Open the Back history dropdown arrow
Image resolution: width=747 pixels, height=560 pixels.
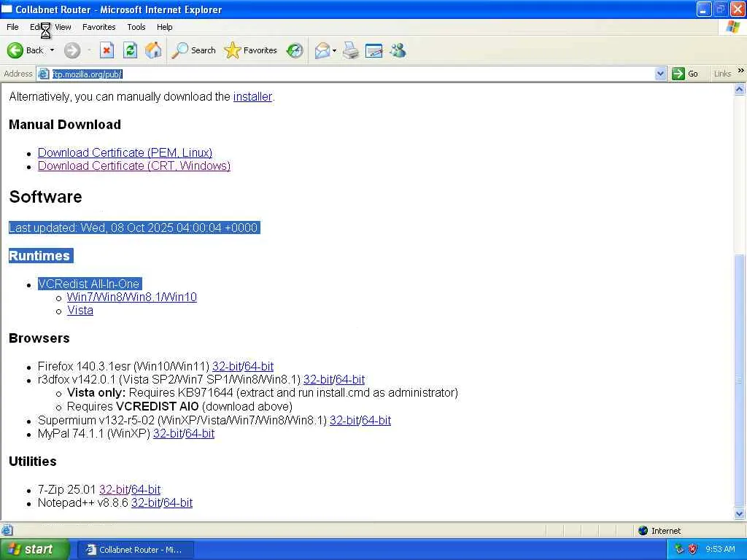[x=52, y=50]
